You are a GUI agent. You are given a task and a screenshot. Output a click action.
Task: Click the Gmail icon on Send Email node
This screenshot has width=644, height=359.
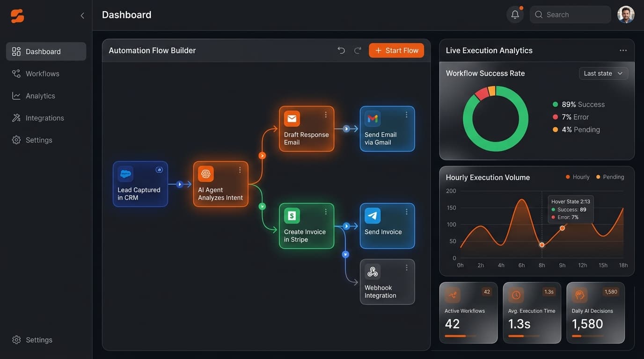(x=373, y=119)
